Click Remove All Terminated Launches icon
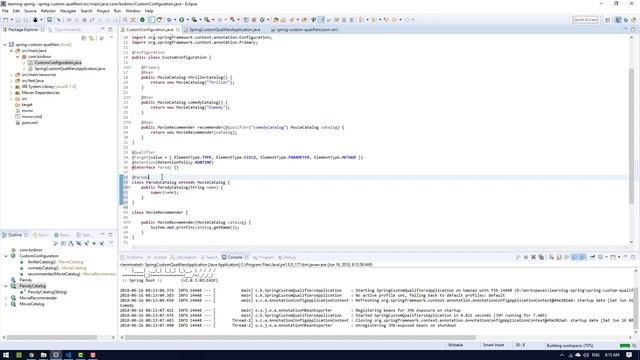Image resolution: width=640 pixels, height=360 pixels. coord(541,257)
